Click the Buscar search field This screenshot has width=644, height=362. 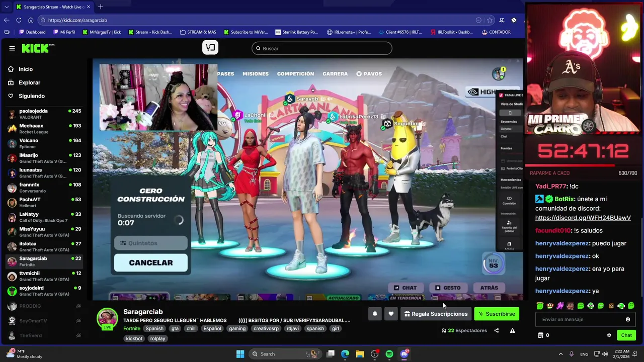[322, 48]
